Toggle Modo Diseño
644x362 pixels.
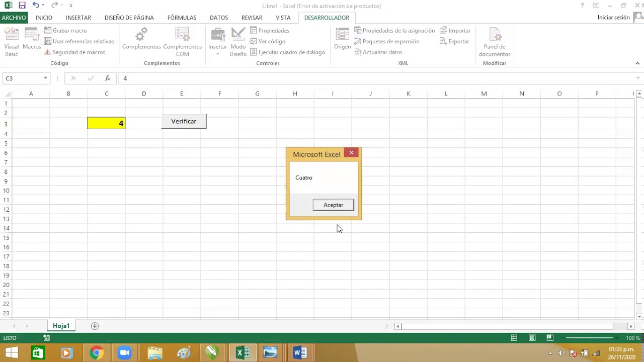tap(238, 42)
